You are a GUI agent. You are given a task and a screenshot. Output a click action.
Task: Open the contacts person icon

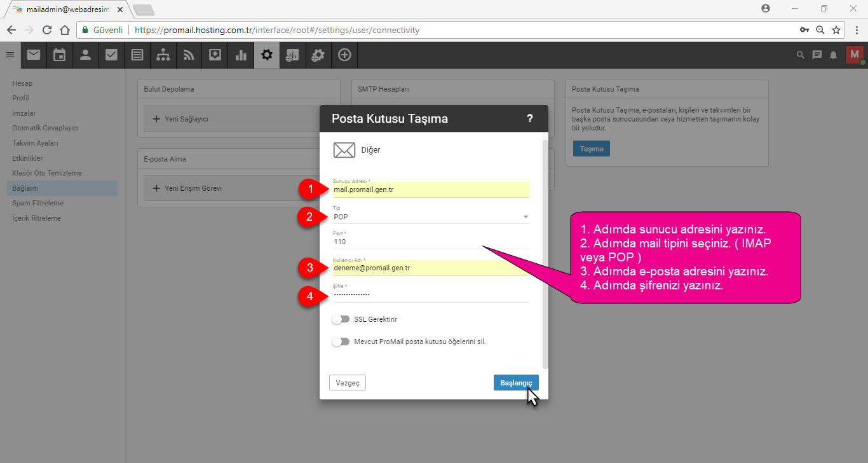[x=85, y=55]
